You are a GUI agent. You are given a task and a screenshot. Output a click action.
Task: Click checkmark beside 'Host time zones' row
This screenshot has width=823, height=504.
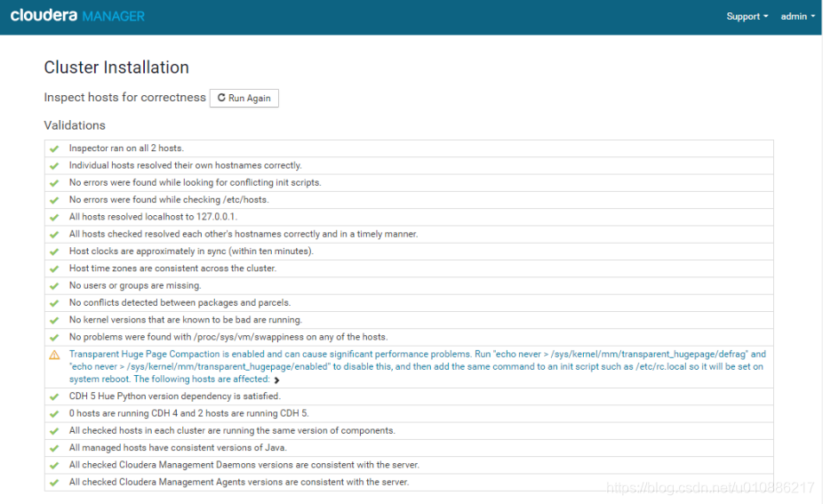pyautogui.click(x=54, y=268)
